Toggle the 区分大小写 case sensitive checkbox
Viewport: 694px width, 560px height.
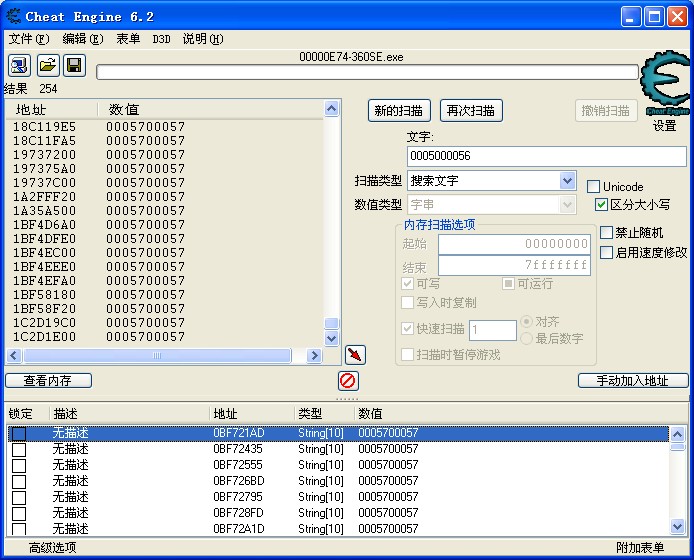pyautogui.click(x=601, y=205)
